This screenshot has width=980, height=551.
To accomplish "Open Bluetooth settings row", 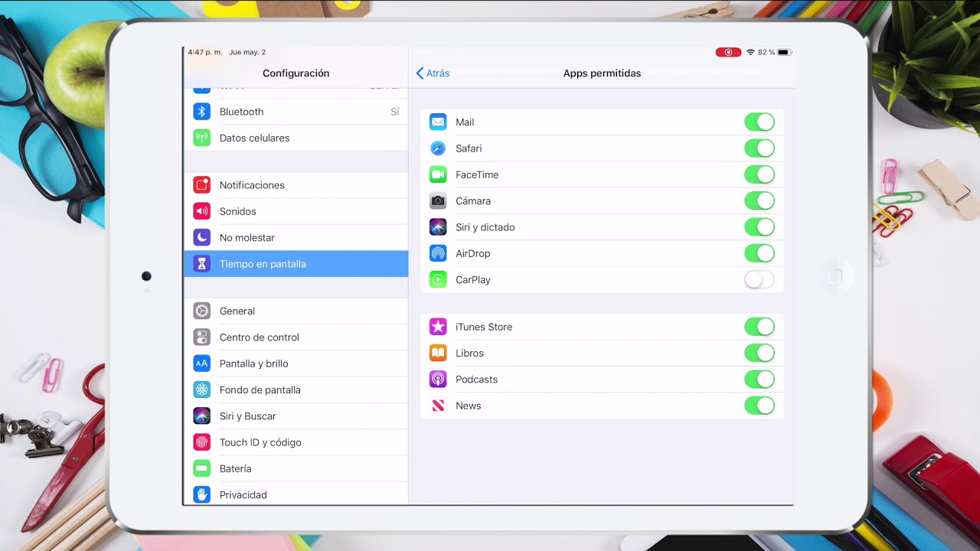I will pyautogui.click(x=296, y=112).
